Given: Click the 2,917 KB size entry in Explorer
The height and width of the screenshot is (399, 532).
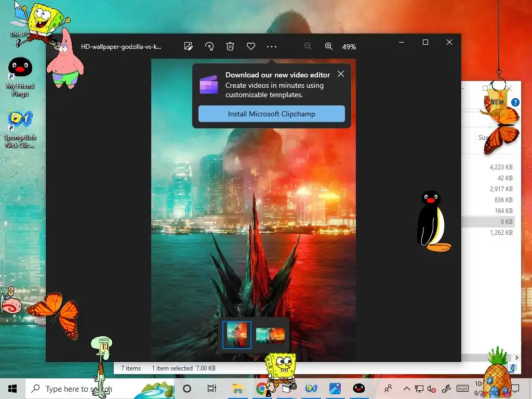Looking at the screenshot, I should pyautogui.click(x=501, y=189).
